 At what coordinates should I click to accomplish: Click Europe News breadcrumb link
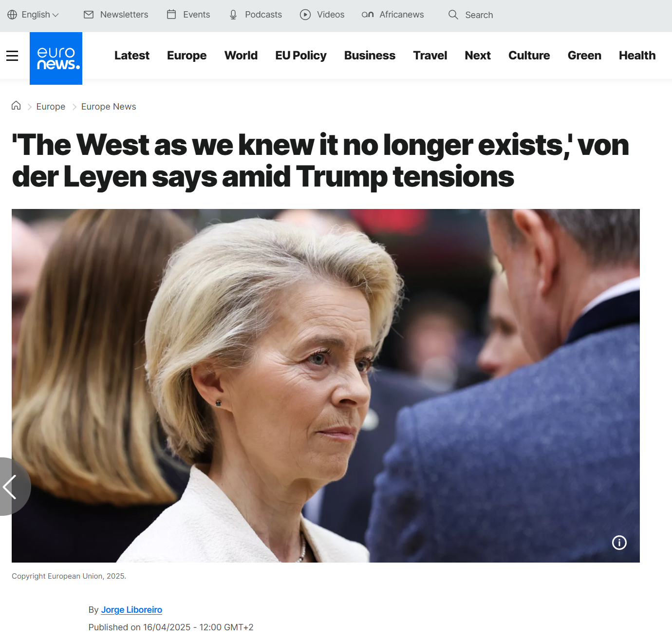click(109, 107)
